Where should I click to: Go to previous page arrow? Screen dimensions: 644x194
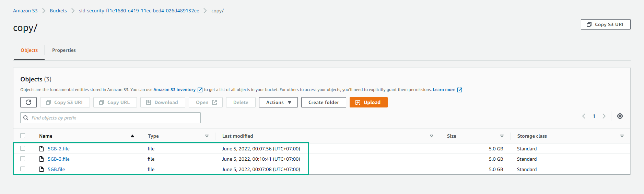(584, 116)
